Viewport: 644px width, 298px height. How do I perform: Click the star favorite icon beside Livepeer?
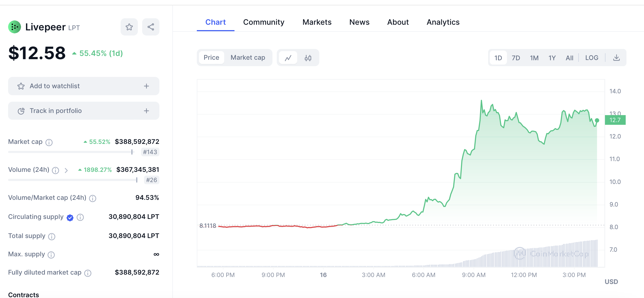coord(129,27)
